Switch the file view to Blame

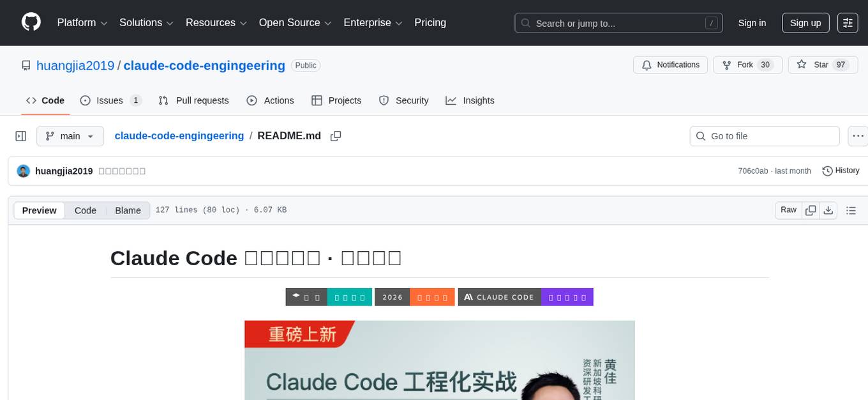tap(128, 210)
